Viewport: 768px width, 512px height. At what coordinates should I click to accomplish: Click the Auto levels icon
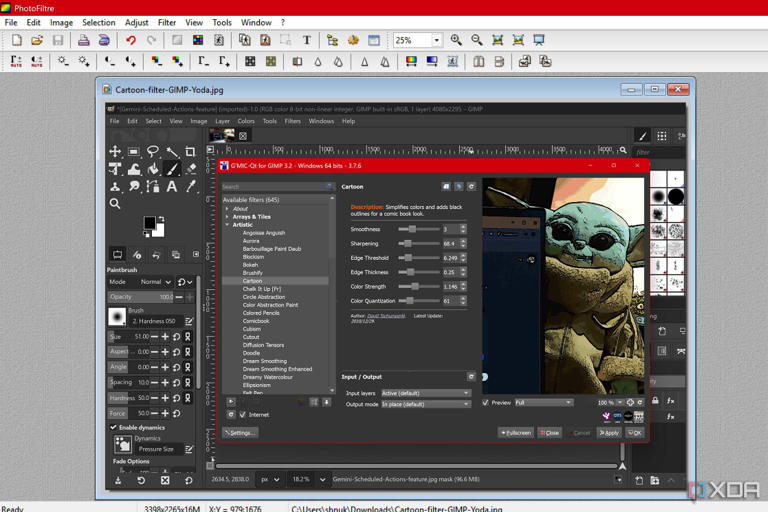(x=16, y=61)
